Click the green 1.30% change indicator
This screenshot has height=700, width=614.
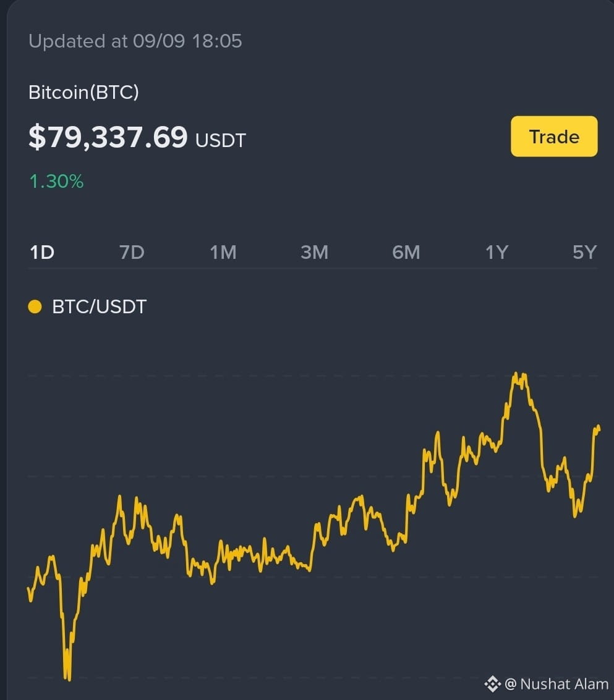click(56, 181)
